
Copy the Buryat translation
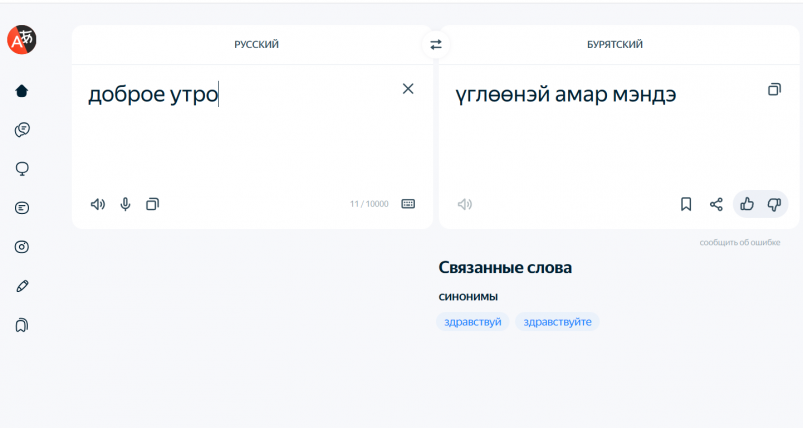tap(774, 90)
